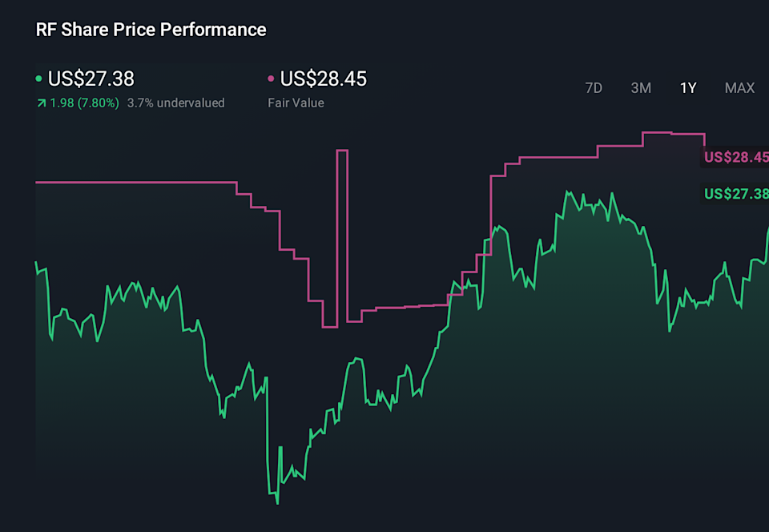769x532 pixels.
Task: Click the US$27.38 share price heading
Action: coord(91,79)
